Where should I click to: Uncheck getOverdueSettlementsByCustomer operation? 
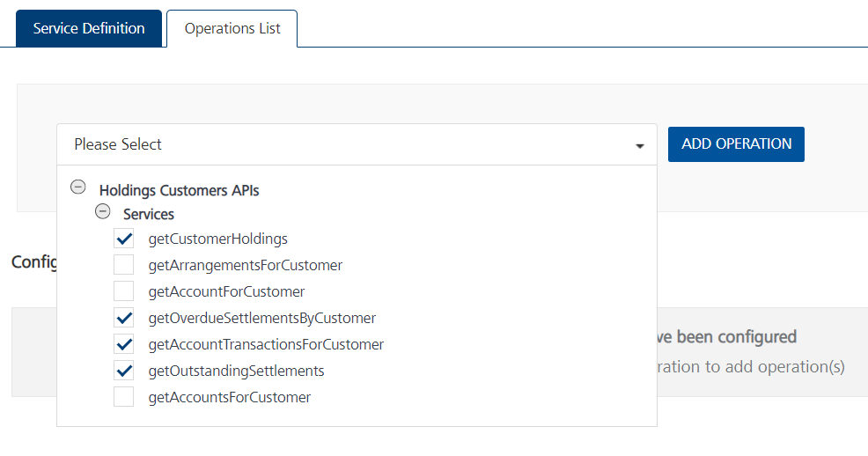tap(124, 318)
